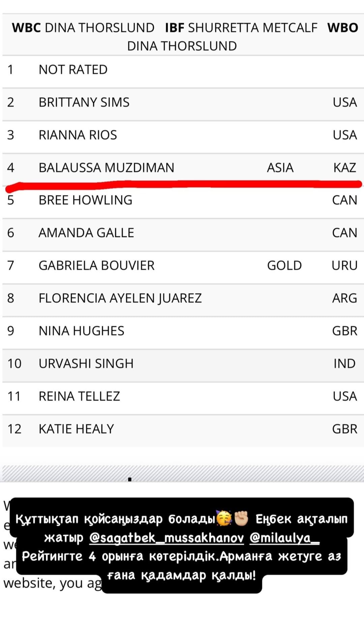Viewport: 364px width, 621px height.
Task: Click the ASIA title label for Muzdiman
Action: [x=280, y=168]
